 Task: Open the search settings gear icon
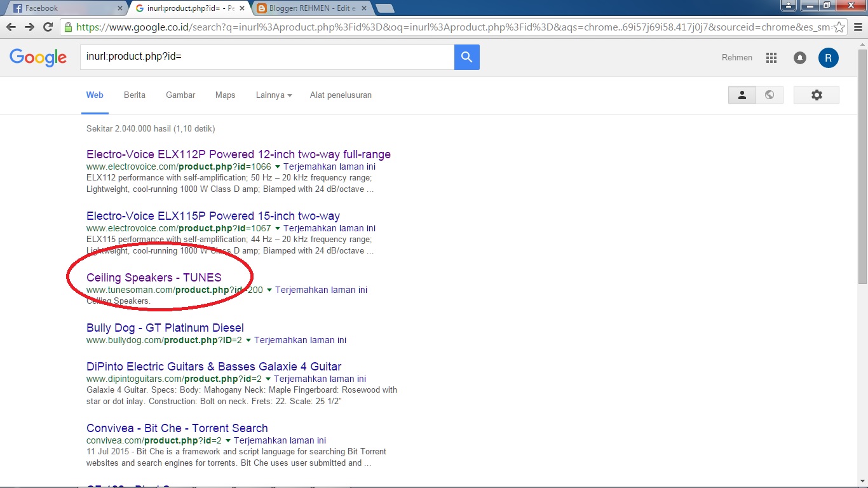pos(817,95)
